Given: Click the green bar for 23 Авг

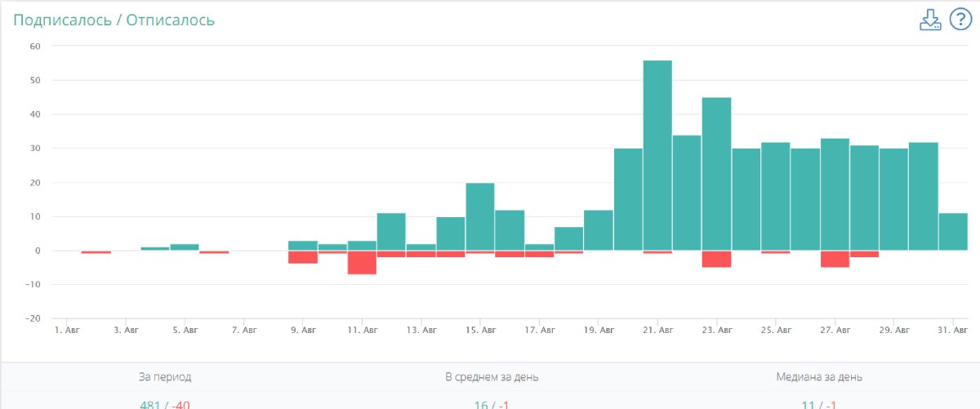Looking at the screenshot, I should click(x=716, y=174).
